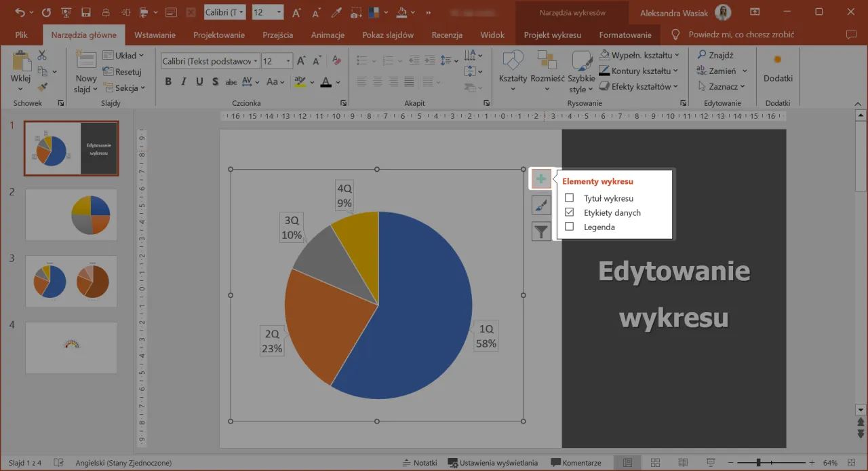The height and width of the screenshot is (471, 868).
Task: Select the underline icon in the ribbon
Action: click(199, 81)
